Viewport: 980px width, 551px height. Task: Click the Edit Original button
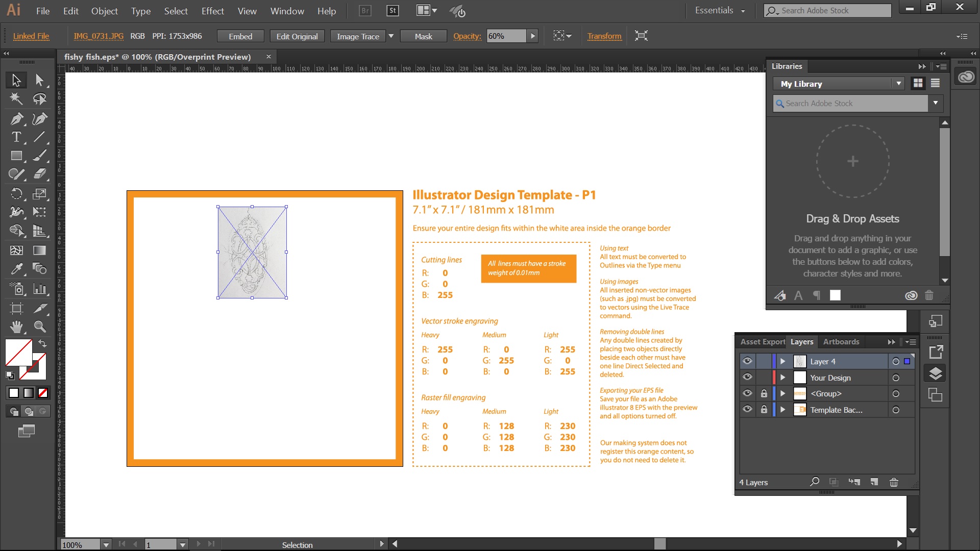[297, 36]
